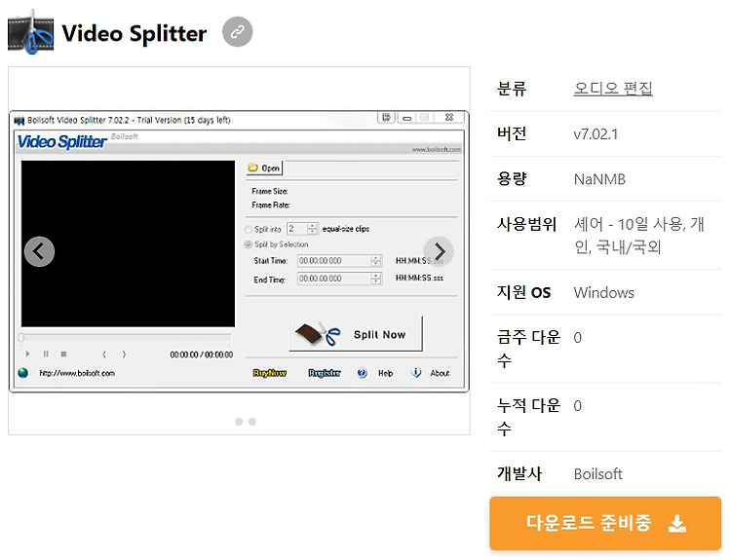The image size is (731, 560).
Task: Click the www.boilsoft.com banner text
Action: (437, 150)
